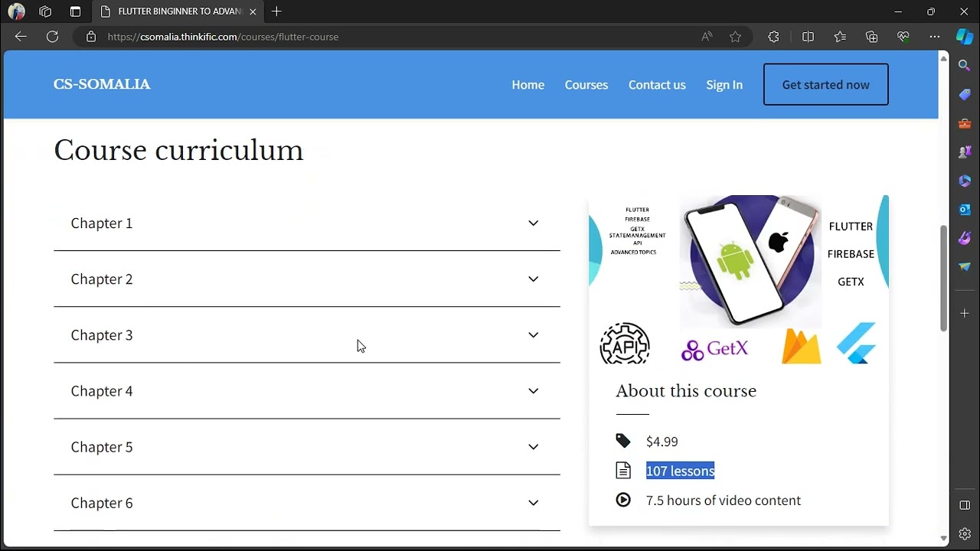Image resolution: width=980 pixels, height=551 pixels.
Task: Open the Microsoft 365 sidebar icon
Action: click(x=965, y=181)
